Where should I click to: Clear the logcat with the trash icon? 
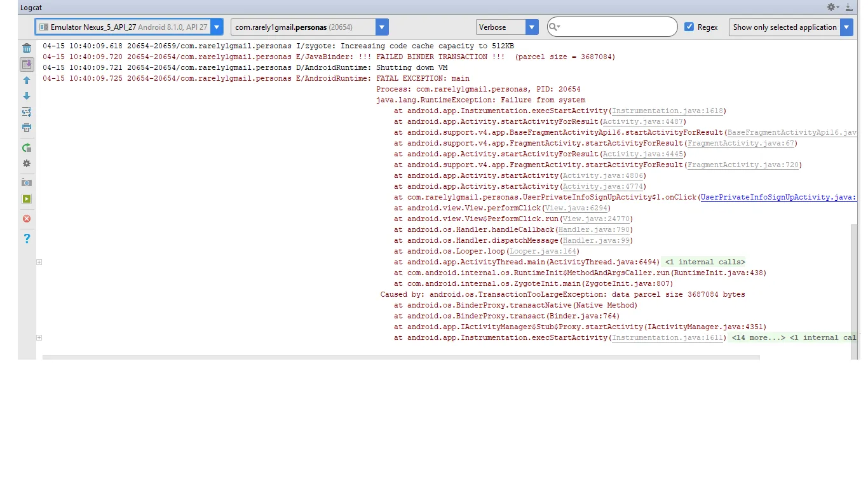tap(27, 48)
